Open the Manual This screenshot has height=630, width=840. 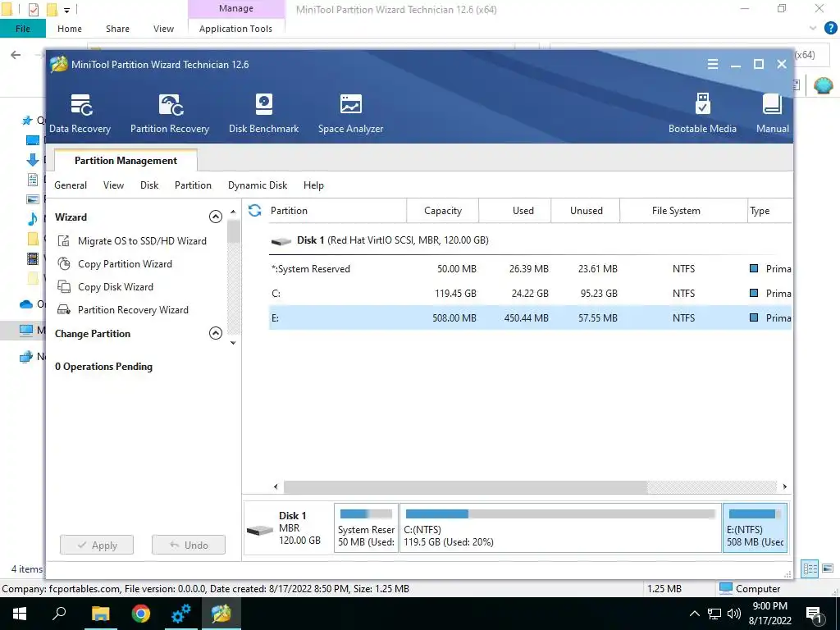[772, 113]
